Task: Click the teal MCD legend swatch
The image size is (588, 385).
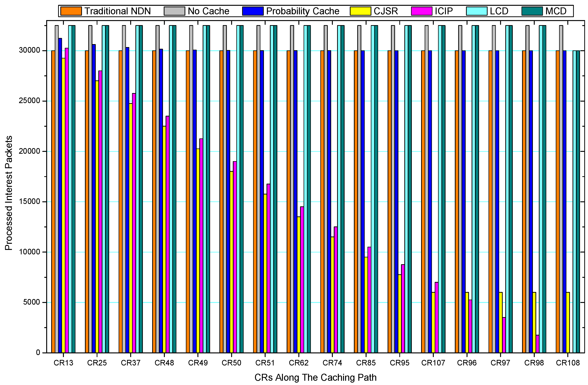Action: [x=532, y=11]
